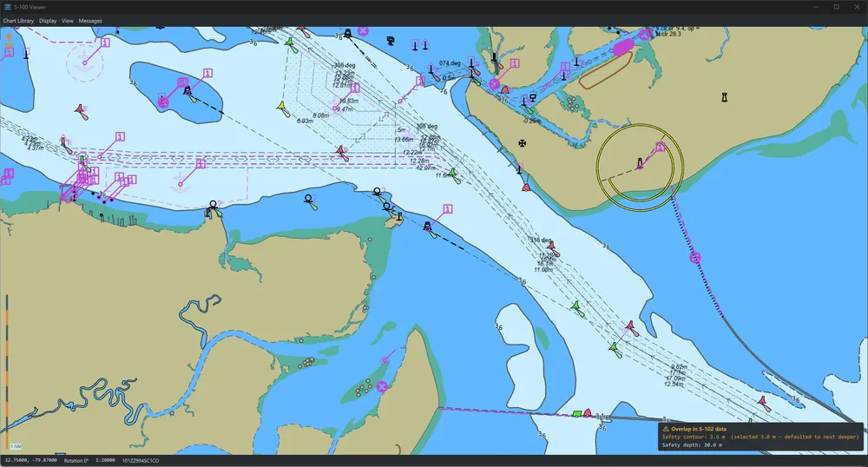Select the red buoy near 12.54m sounding
This screenshot has height=467, width=868.
click(x=765, y=404)
